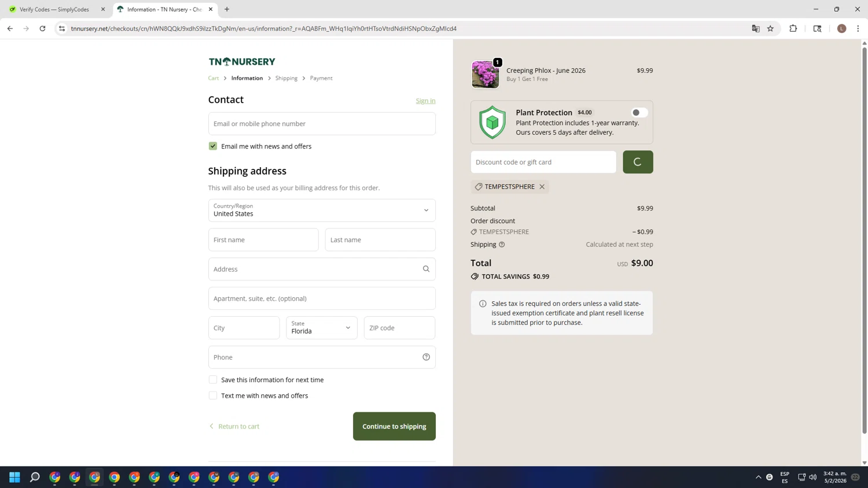Click the TN Nursery logo
The height and width of the screenshot is (488, 868).
point(242,61)
